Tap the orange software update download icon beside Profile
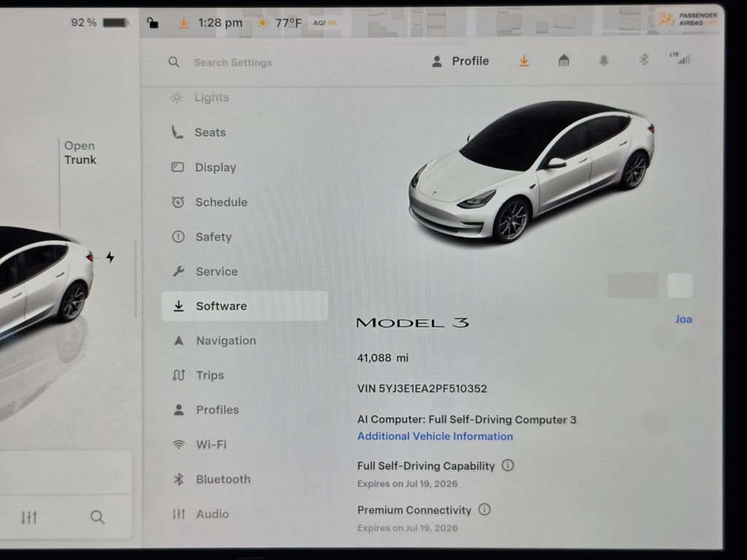The width and height of the screenshot is (747, 560). click(x=524, y=61)
